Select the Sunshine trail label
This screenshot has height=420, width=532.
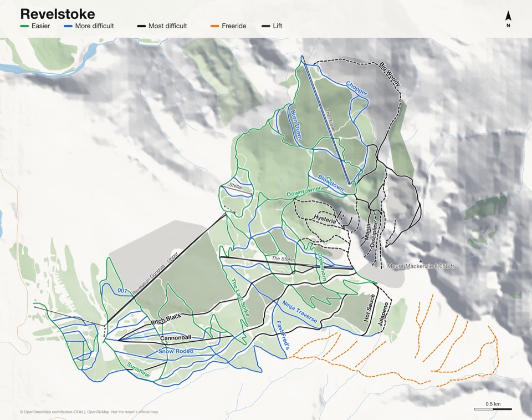pos(139,370)
